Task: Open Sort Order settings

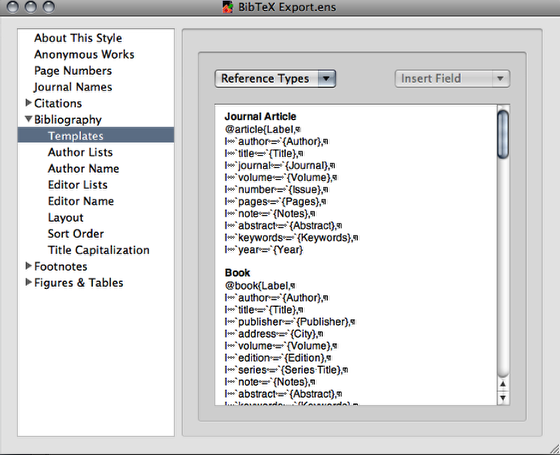Action: tap(76, 234)
